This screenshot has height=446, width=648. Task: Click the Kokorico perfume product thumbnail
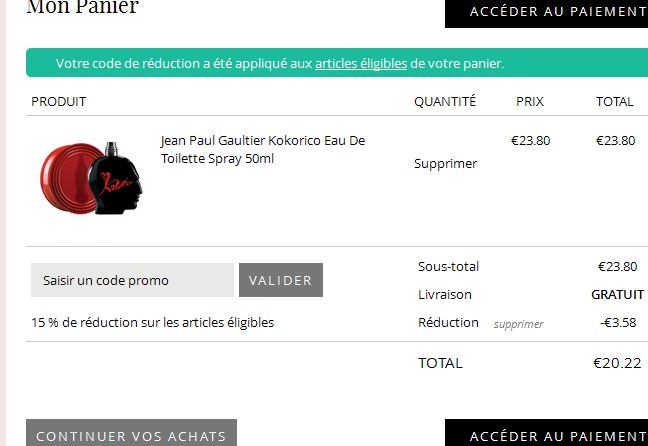pyautogui.click(x=91, y=178)
